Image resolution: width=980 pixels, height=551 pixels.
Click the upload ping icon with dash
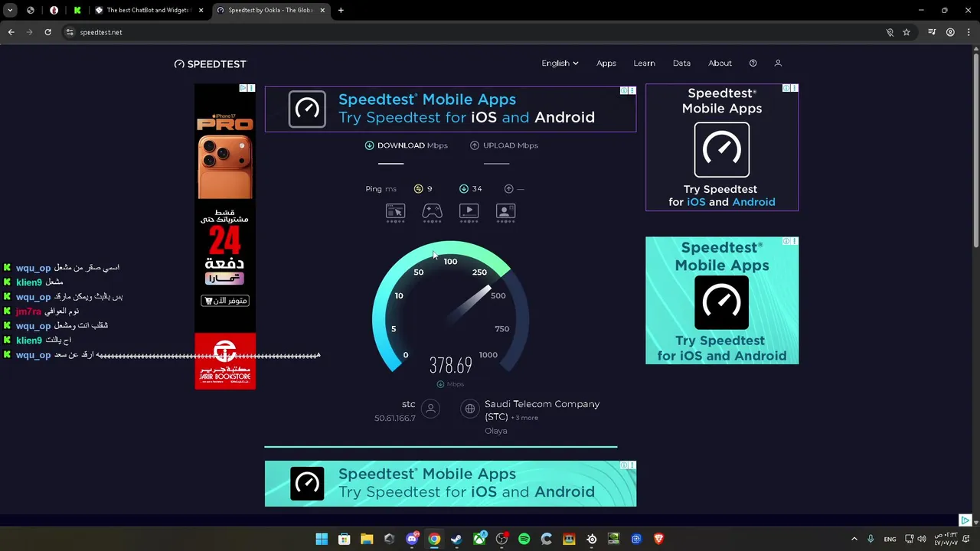[508, 189]
